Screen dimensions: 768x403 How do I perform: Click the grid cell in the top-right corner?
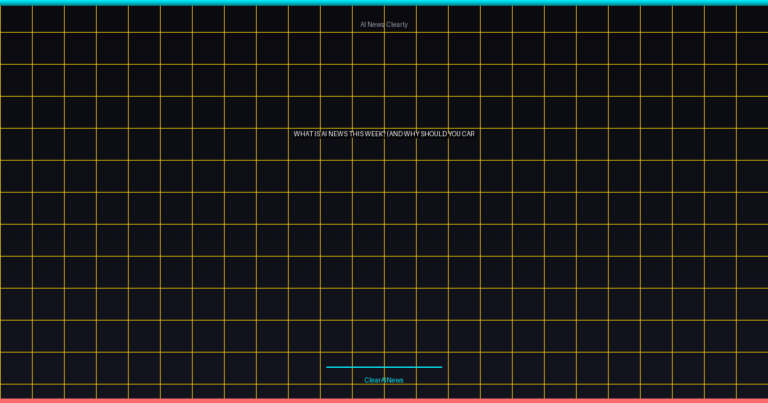pyautogui.click(x=751, y=19)
